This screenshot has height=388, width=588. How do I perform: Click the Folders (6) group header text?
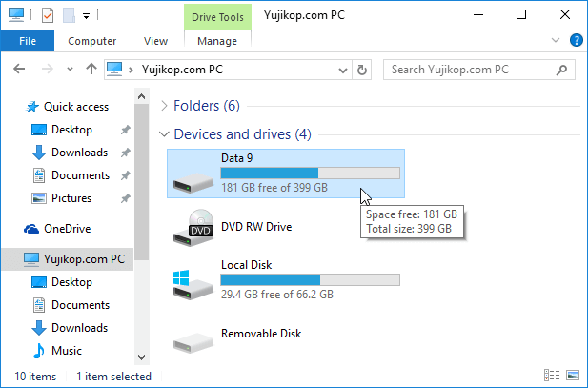(207, 106)
